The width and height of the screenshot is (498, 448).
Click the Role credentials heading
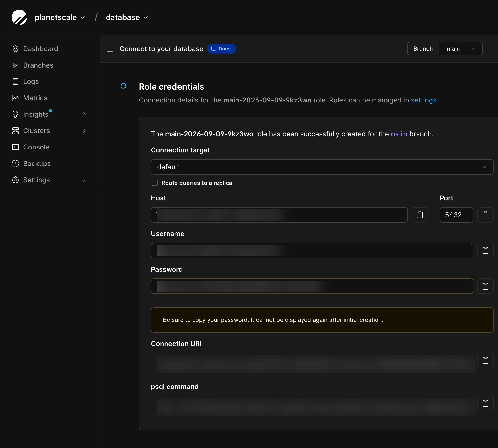(171, 87)
